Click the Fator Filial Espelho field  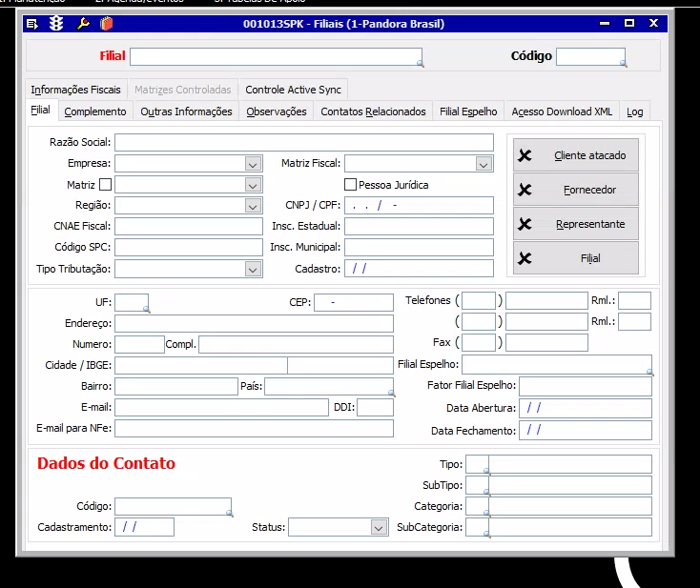[586, 386]
